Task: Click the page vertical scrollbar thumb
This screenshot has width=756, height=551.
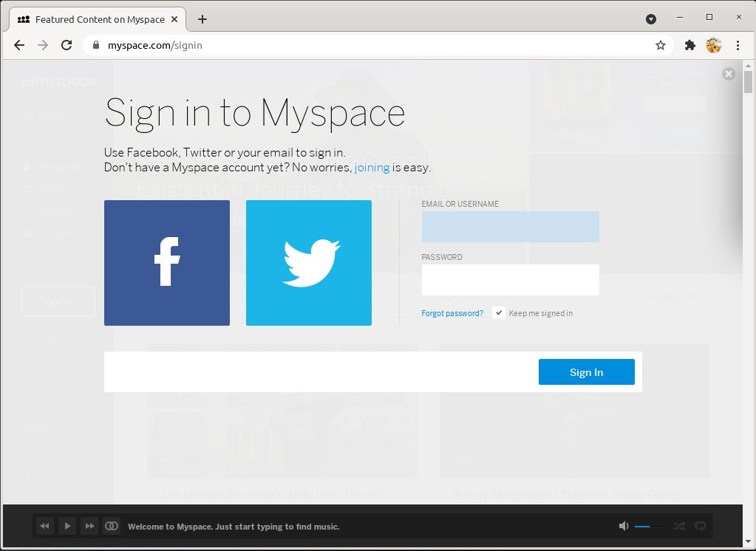Action: pyautogui.click(x=748, y=82)
